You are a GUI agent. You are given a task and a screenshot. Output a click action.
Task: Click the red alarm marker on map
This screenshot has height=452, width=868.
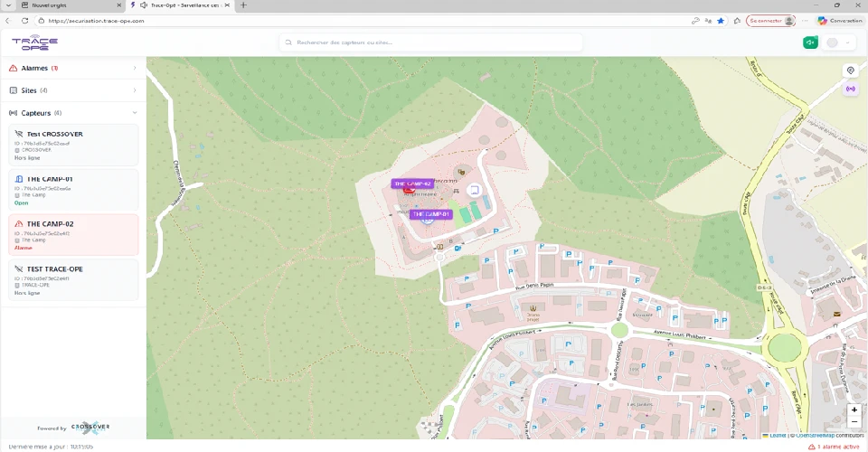coord(409,191)
